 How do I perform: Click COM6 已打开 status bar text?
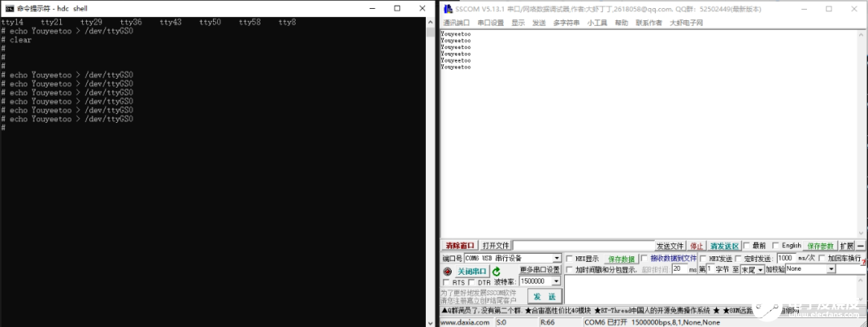(x=606, y=322)
